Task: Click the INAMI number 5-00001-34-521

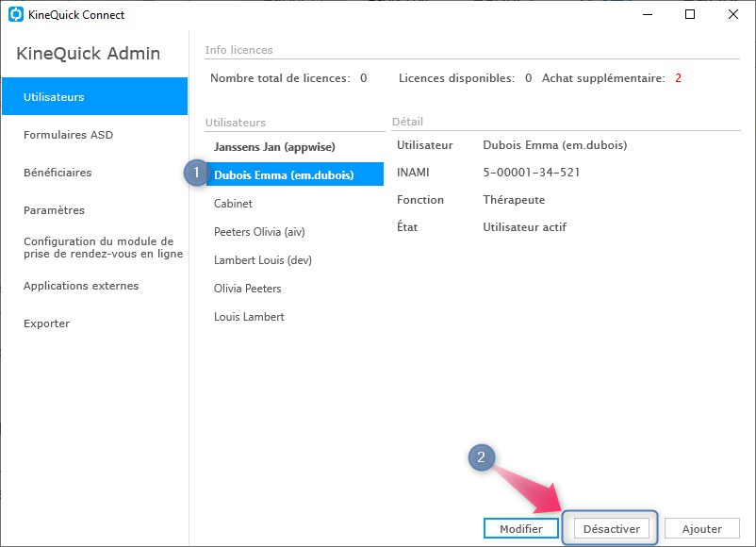Action: 532,173
